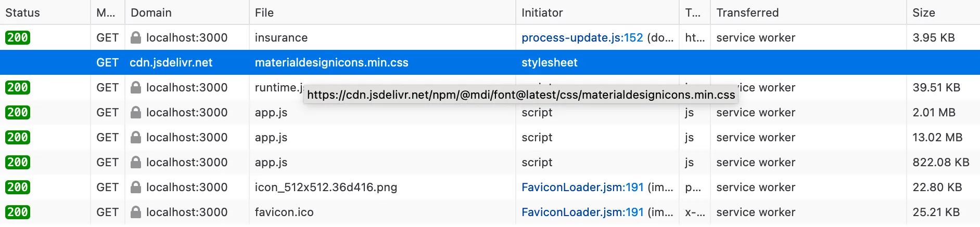Sort requests by the Status column header

point(23,12)
